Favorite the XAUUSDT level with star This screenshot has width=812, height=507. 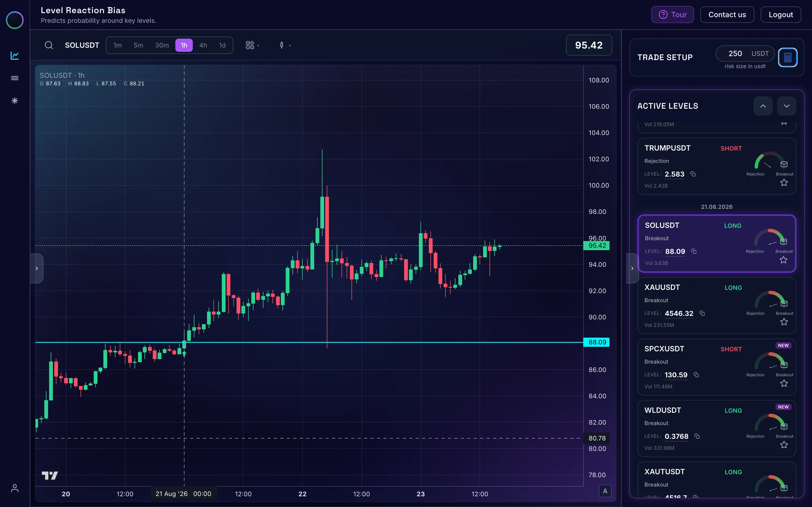click(784, 322)
